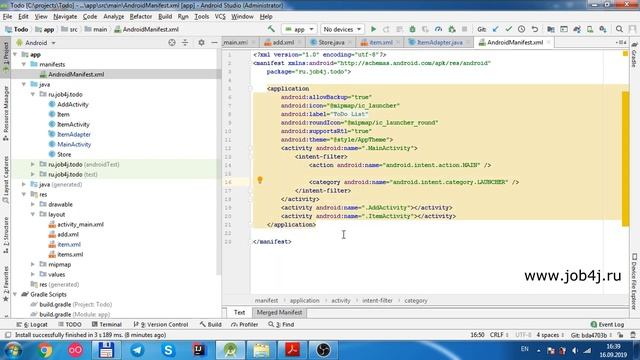Click 4 spaces indent setting in status bar
Screen dimensions: 640x360
(550, 335)
